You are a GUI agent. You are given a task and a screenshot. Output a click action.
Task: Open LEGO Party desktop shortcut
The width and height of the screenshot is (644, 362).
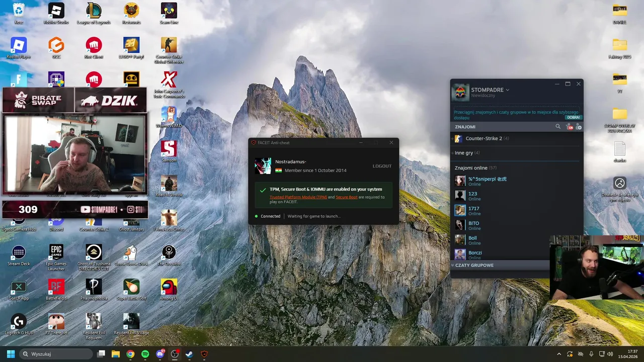(131, 48)
